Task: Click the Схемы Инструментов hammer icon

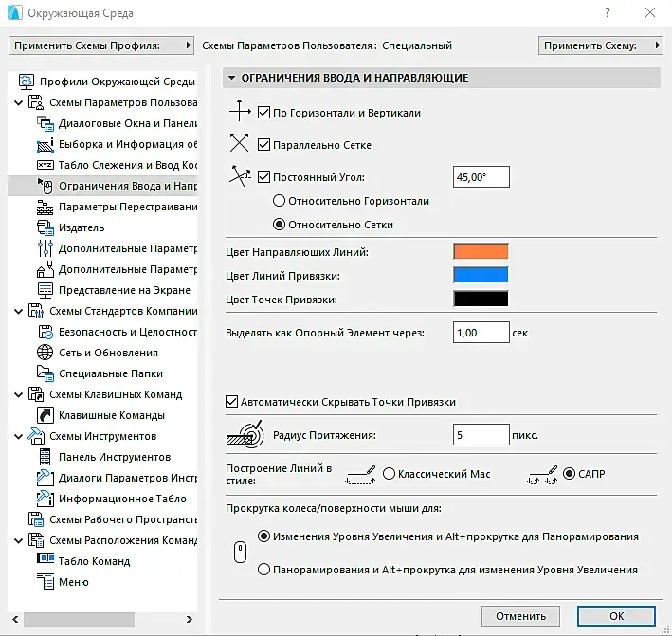Action: click(36, 436)
